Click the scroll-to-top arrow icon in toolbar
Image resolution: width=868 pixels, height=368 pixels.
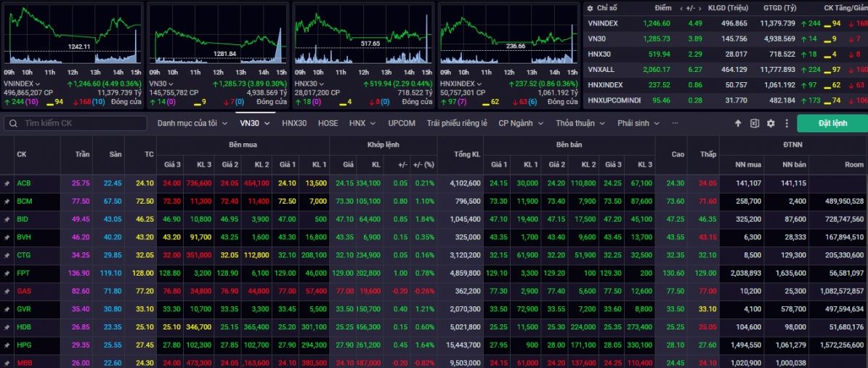(x=738, y=124)
